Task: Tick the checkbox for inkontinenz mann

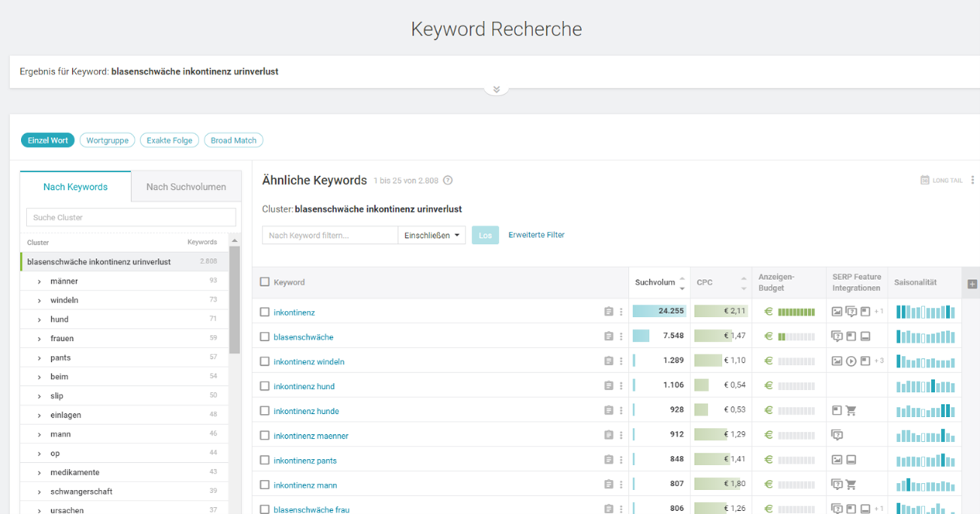Action: pyautogui.click(x=265, y=485)
